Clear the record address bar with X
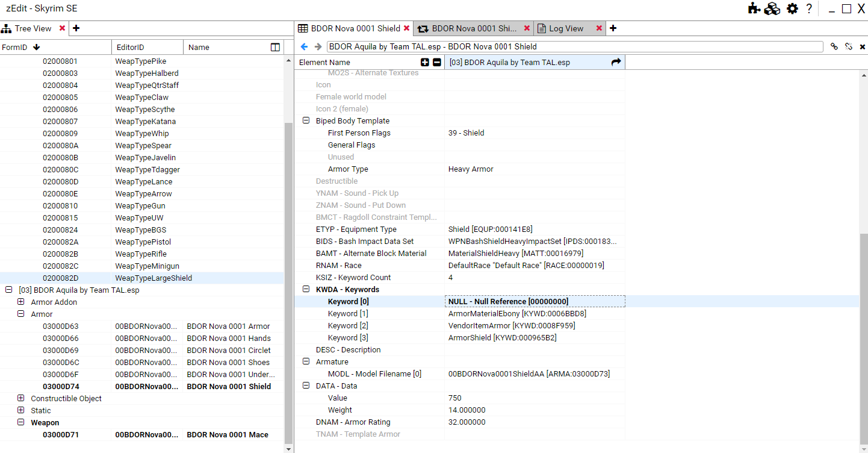The image size is (868, 453). [862, 46]
